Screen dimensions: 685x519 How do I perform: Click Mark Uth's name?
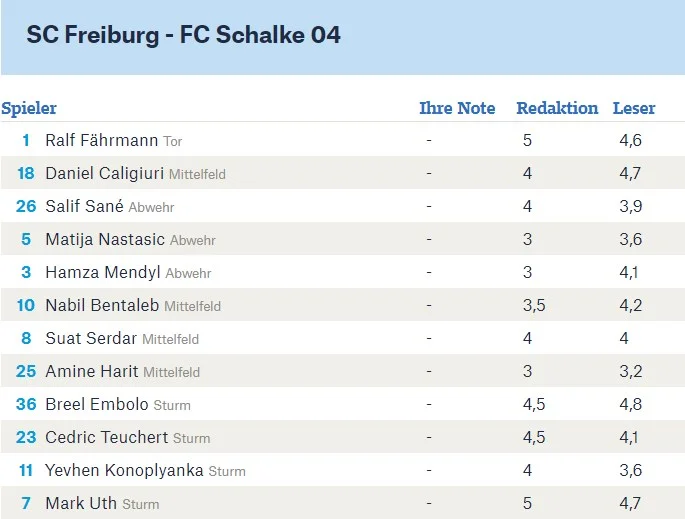pyautogui.click(x=81, y=503)
